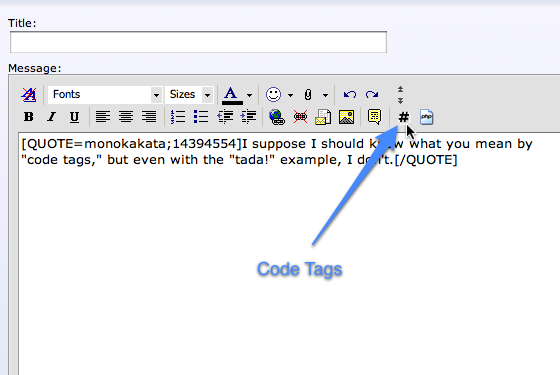This screenshot has height=375, width=560.
Task: Click the Insert Email Link icon
Action: (x=323, y=117)
